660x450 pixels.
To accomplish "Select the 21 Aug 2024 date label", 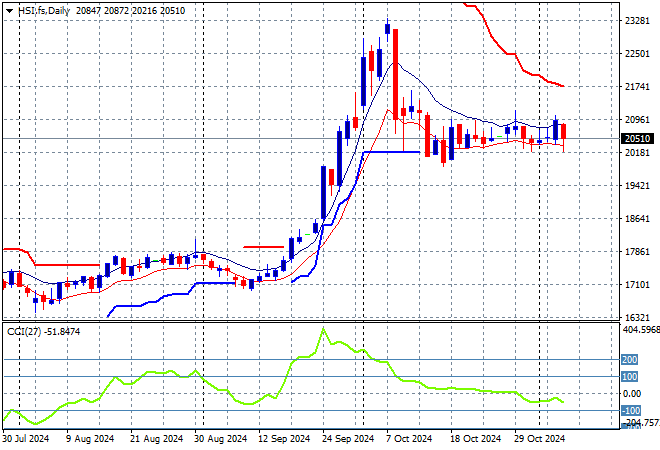I will [x=157, y=438].
